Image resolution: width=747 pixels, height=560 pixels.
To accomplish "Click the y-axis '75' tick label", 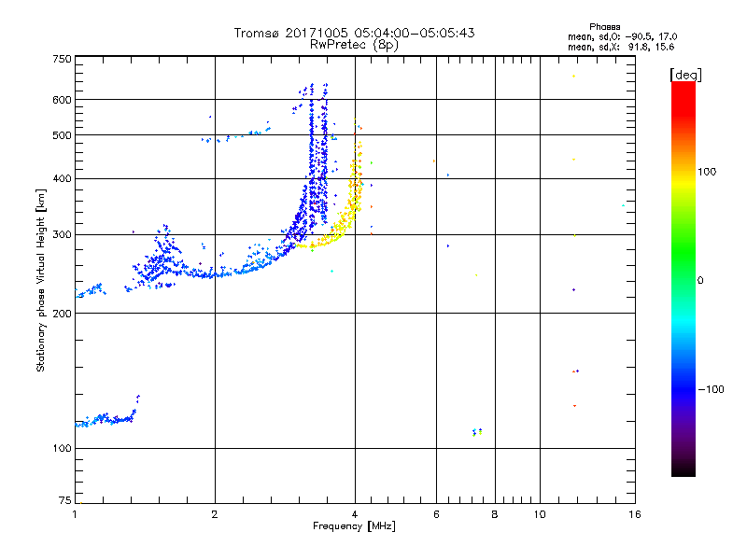I will pos(65,500).
